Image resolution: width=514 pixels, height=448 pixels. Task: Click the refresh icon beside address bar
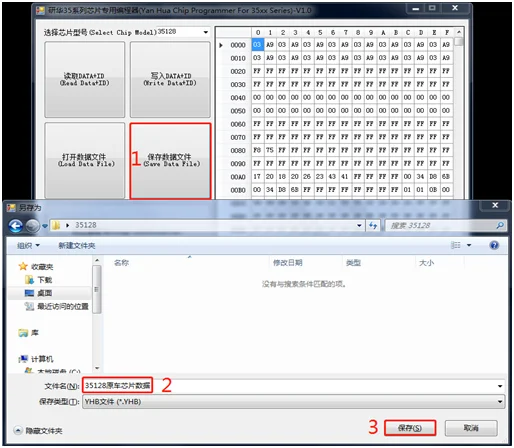[x=373, y=226]
